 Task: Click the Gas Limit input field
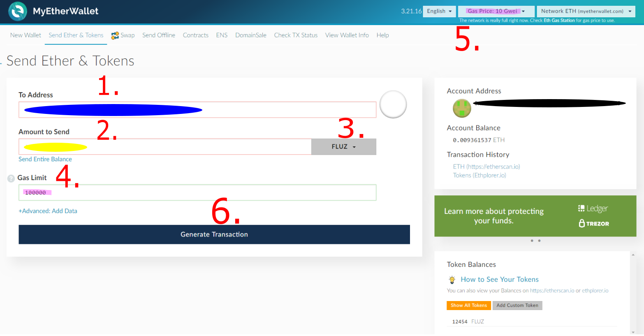197,192
